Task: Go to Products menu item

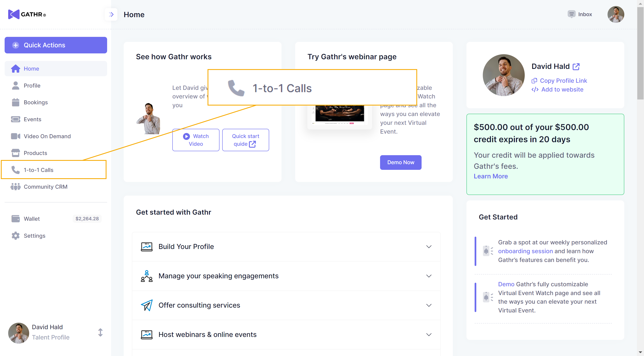Action: tap(35, 153)
